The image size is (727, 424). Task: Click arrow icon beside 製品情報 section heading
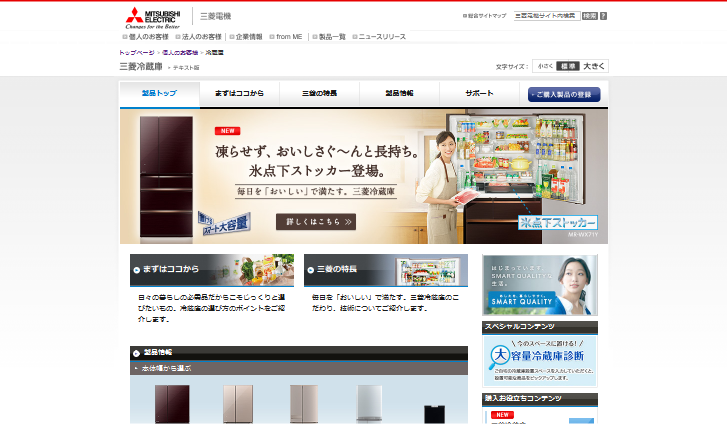pyautogui.click(x=136, y=353)
